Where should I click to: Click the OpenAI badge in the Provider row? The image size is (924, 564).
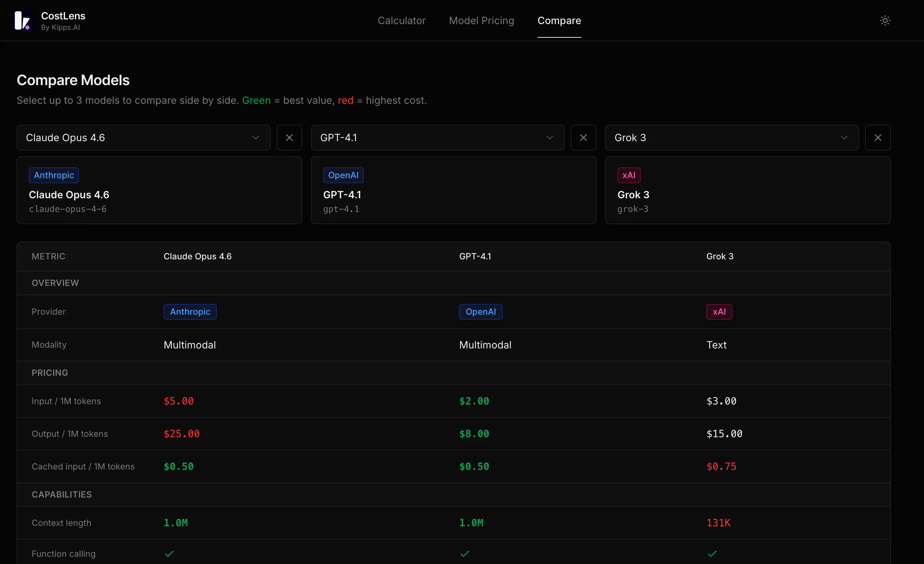click(480, 311)
